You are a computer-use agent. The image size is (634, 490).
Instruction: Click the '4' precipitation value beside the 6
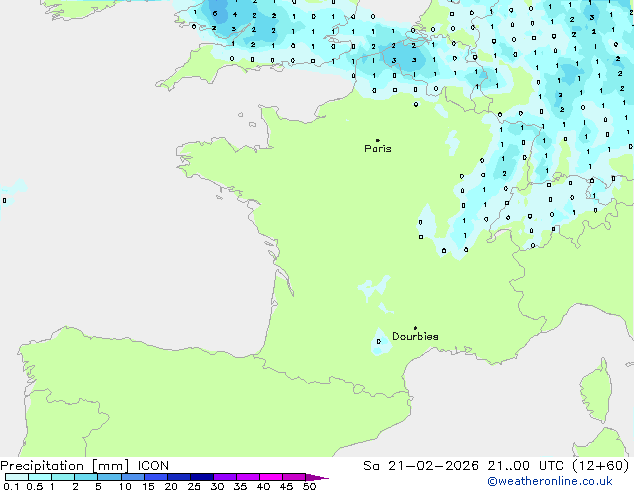[235, 15]
